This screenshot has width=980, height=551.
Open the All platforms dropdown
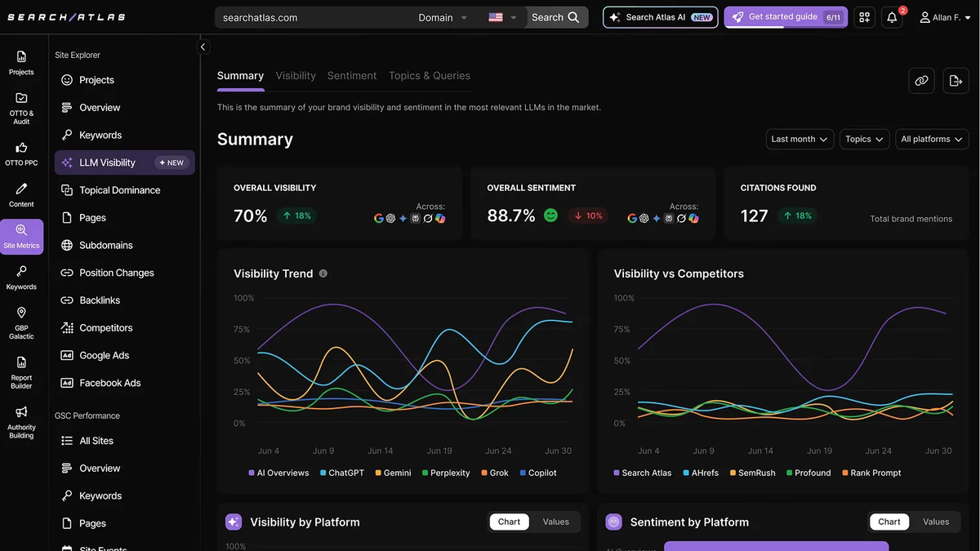(932, 139)
